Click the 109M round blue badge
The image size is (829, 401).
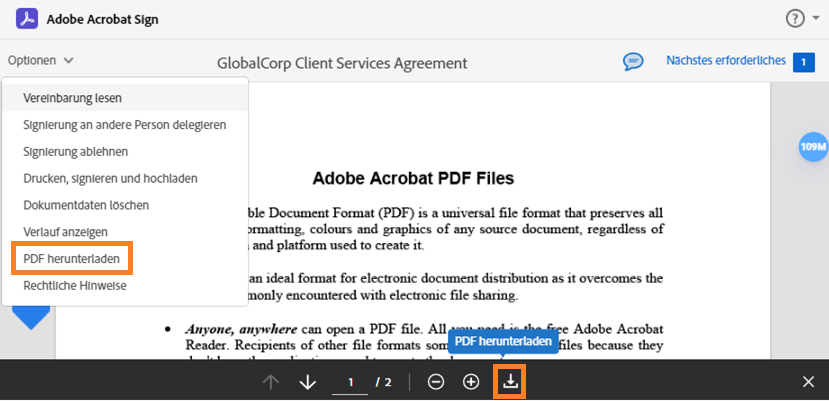point(813,147)
